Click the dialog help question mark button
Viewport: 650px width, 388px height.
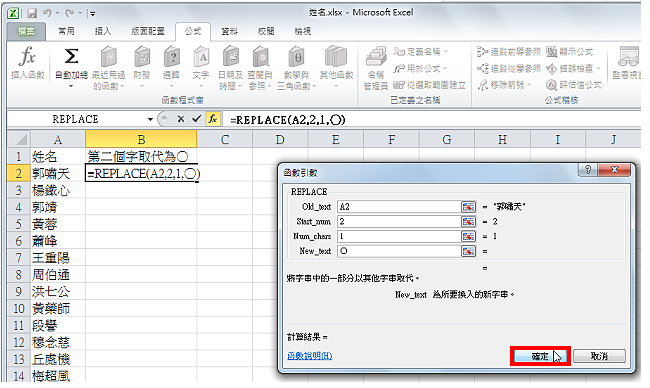pyautogui.click(x=588, y=170)
